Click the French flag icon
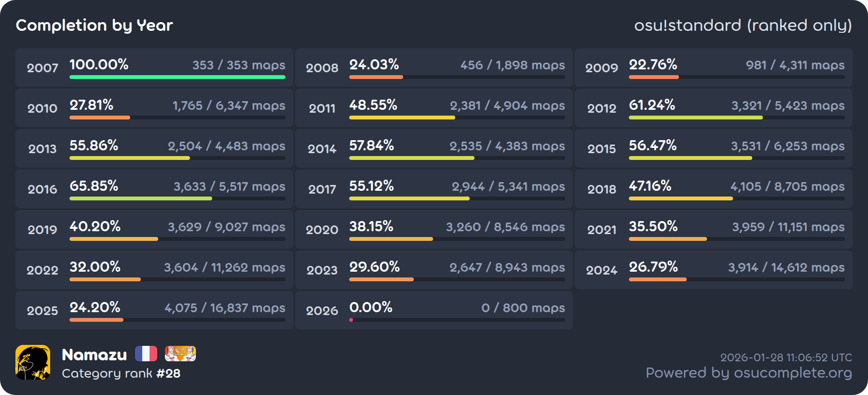 click(146, 354)
